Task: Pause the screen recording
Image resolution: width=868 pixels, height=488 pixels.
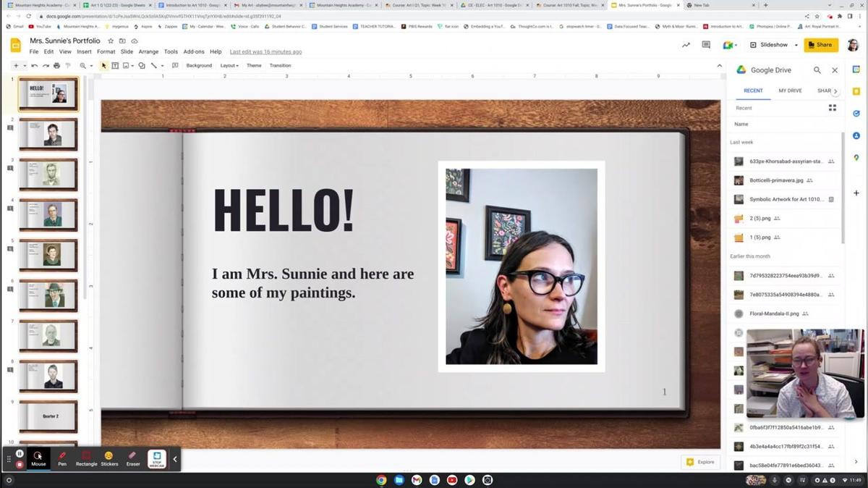Action: pyautogui.click(x=20, y=454)
